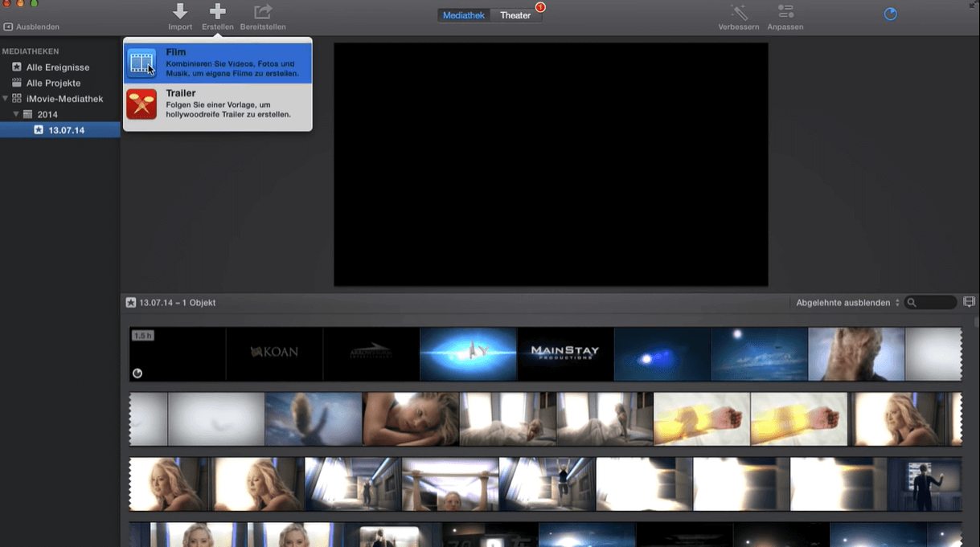Image resolution: width=980 pixels, height=547 pixels.
Task: Click the star icon before 13.07.14 header
Action: [x=131, y=303]
